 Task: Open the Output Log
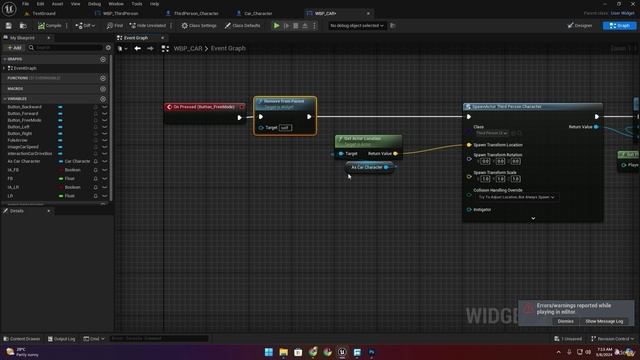tap(62, 339)
